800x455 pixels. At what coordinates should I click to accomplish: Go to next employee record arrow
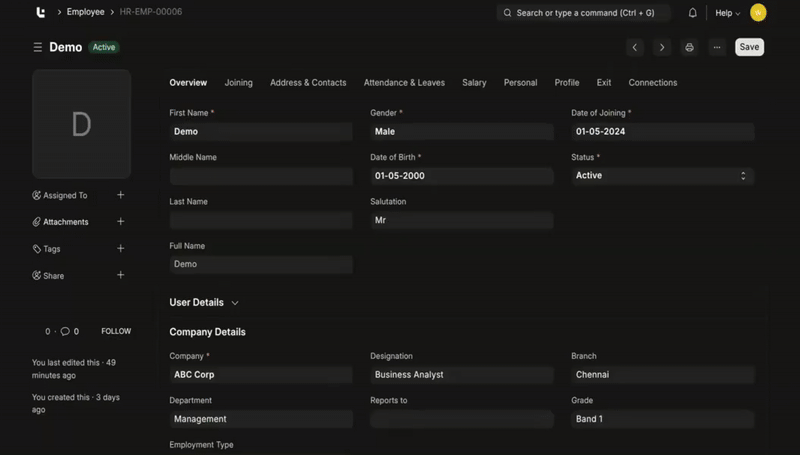662,47
